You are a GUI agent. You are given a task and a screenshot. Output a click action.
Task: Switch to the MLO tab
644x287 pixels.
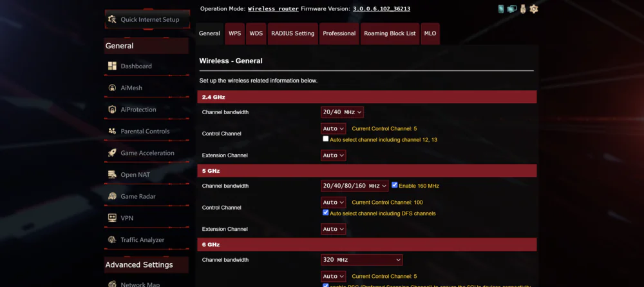[x=430, y=34]
